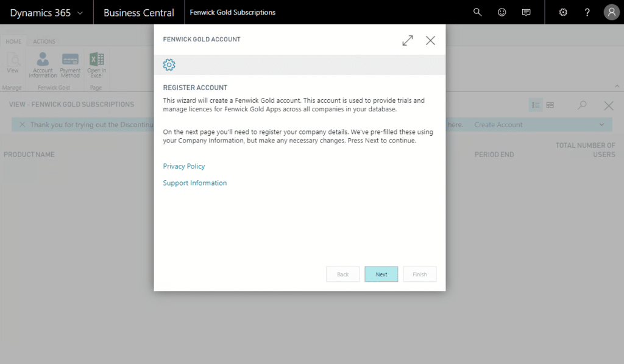This screenshot has height=364, width=624.
Task: Open the user profile avatar
Action: (x=611, y=12)
